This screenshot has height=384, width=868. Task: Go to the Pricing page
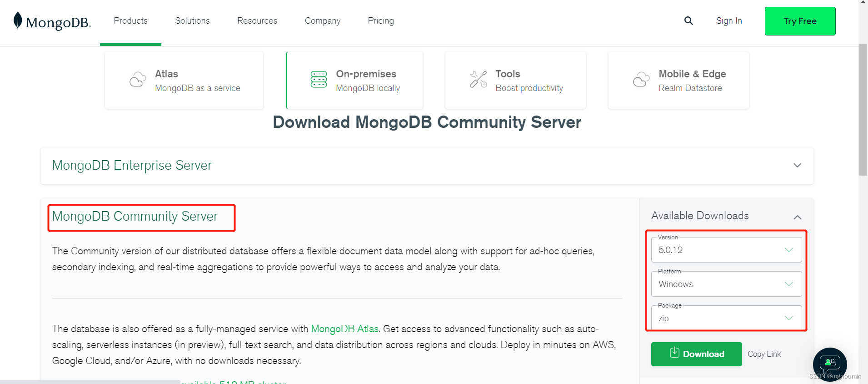pos(381,21)
